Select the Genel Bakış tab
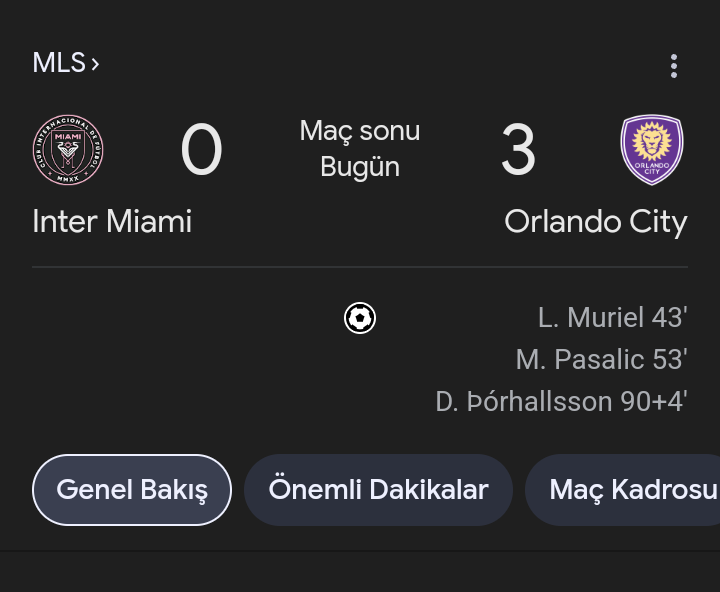 [132, 490]
